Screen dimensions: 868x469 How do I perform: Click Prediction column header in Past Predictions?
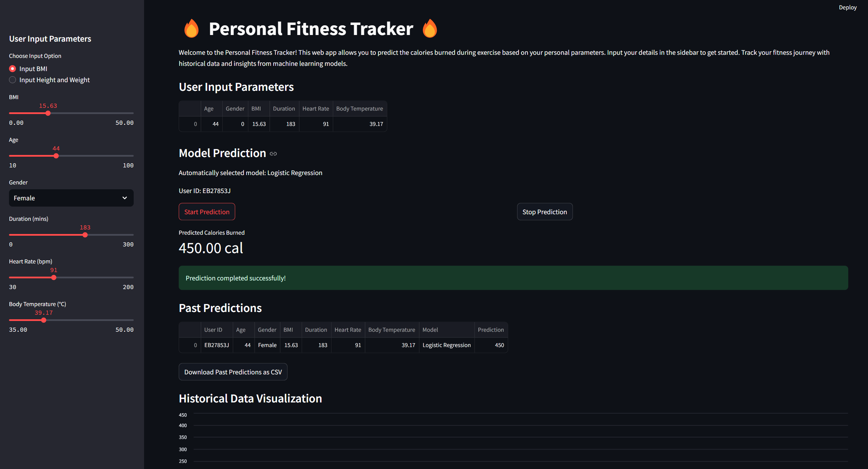pos(490,330)
